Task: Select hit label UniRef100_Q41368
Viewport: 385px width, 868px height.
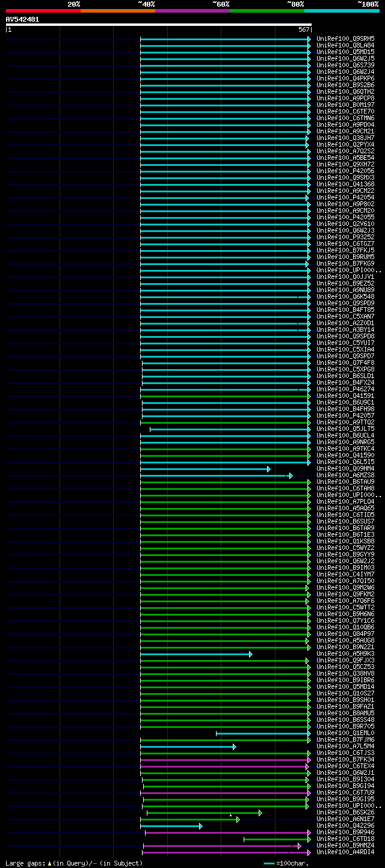Action: coord(345,184)
